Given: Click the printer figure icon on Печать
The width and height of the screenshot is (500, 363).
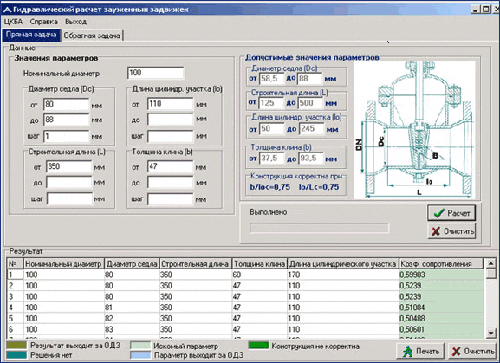Looking at the screenshot, I should pos(407,352).
